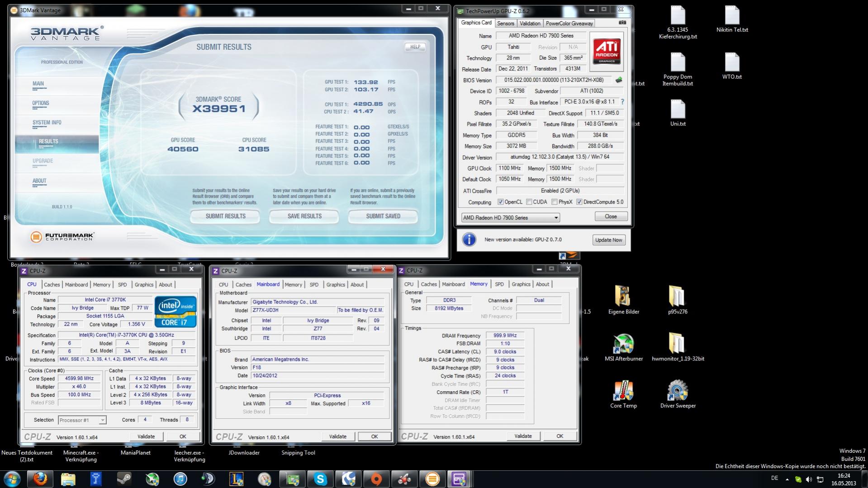Click the Help button in 3DMark Vantage
This screenshot has width=868, height=488.
pos(415,47)
